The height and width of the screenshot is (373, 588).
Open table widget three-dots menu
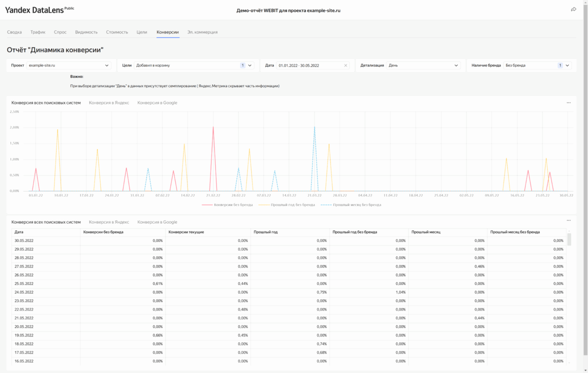568,220
